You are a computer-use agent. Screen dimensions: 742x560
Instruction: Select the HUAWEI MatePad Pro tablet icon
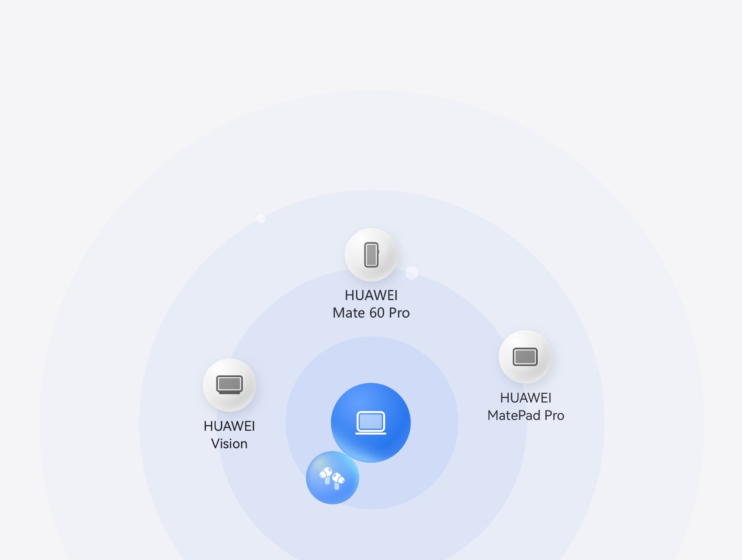(x=525, y=357)
